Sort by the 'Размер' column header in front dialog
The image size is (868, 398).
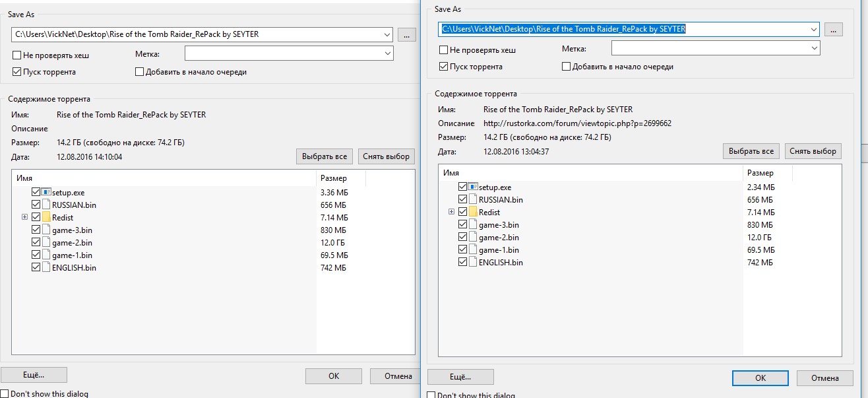point(768,173)
